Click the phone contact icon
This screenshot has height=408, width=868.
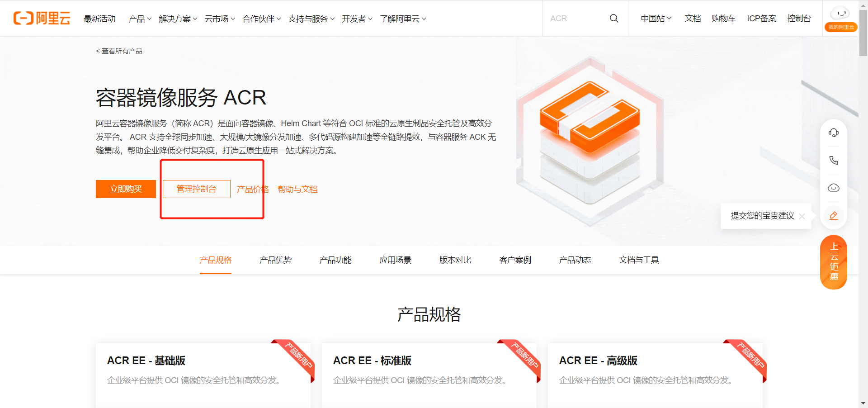click(x=834, y=161)
